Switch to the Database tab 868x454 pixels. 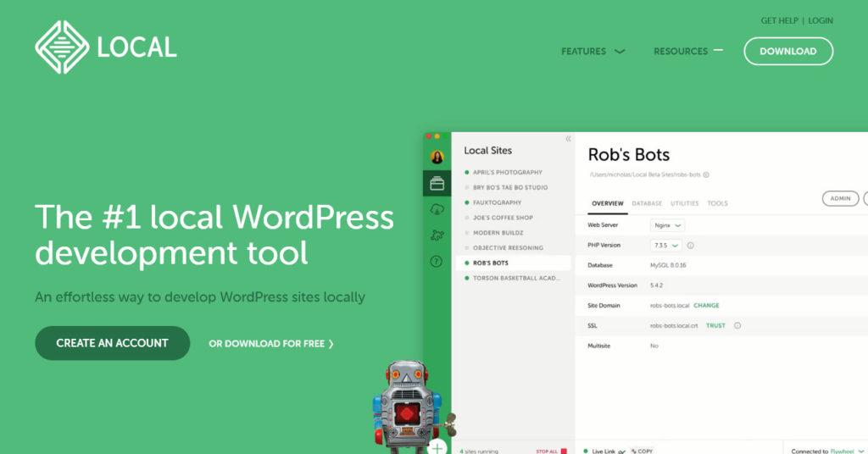647,203
